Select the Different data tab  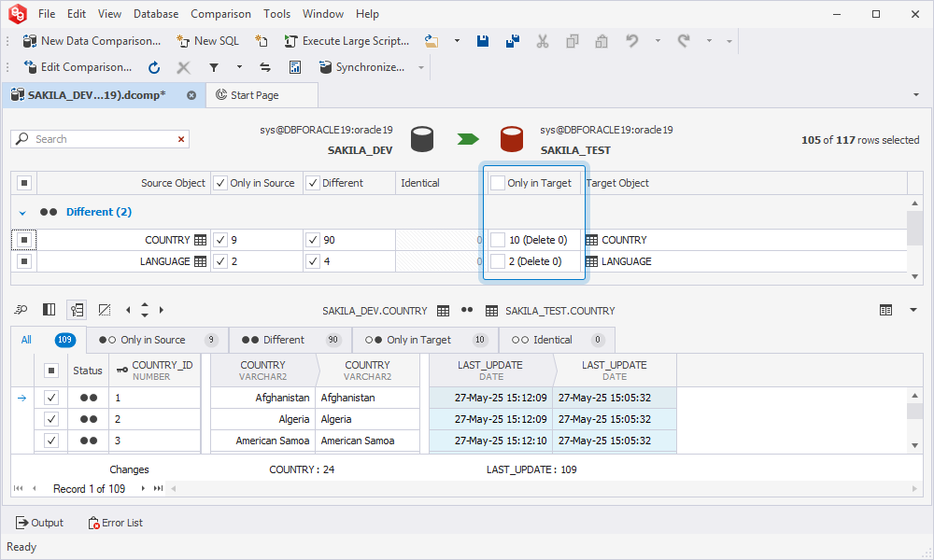point(290,340)
